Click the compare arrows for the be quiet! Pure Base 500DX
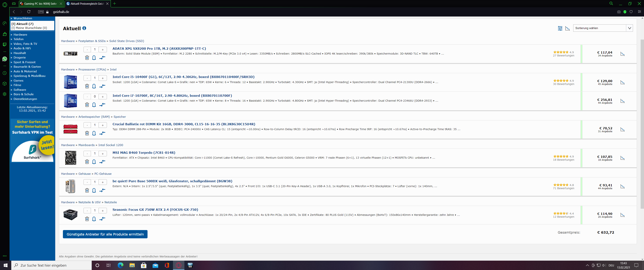 point(102,190)
